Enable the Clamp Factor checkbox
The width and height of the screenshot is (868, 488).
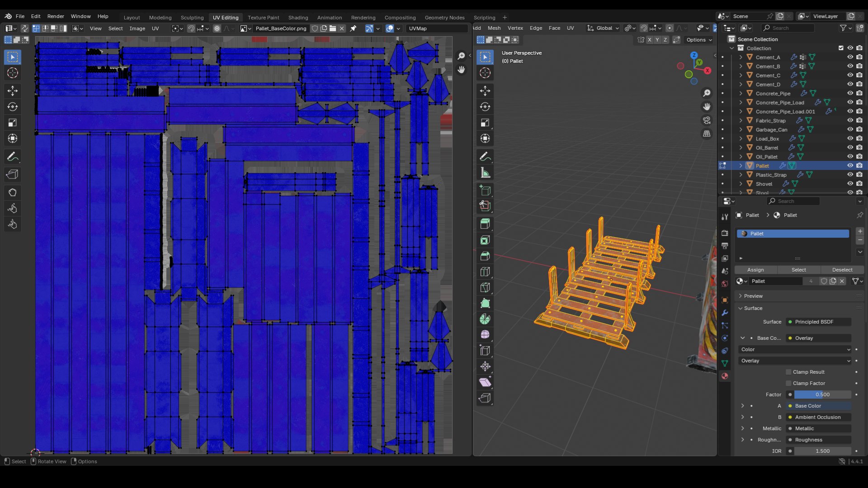pos(788,383)
